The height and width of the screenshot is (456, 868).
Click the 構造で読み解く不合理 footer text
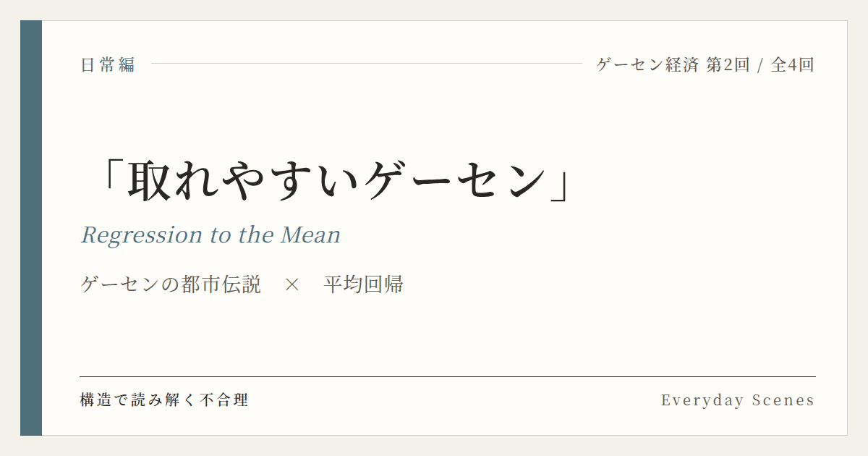click(x=164, y=400)
